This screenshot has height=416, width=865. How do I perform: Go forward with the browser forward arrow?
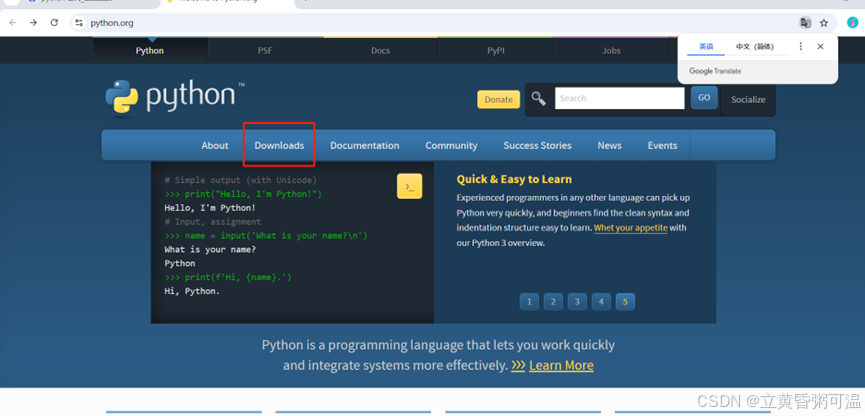33,23
